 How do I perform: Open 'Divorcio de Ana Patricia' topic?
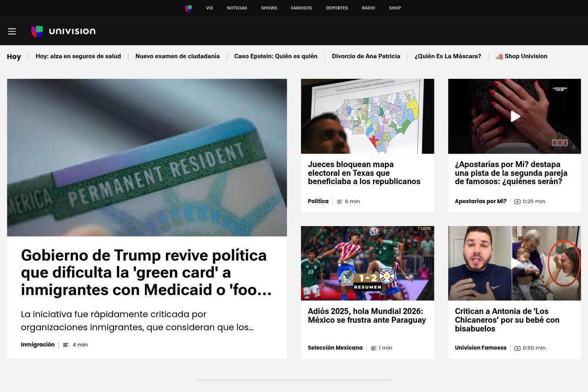366,56
